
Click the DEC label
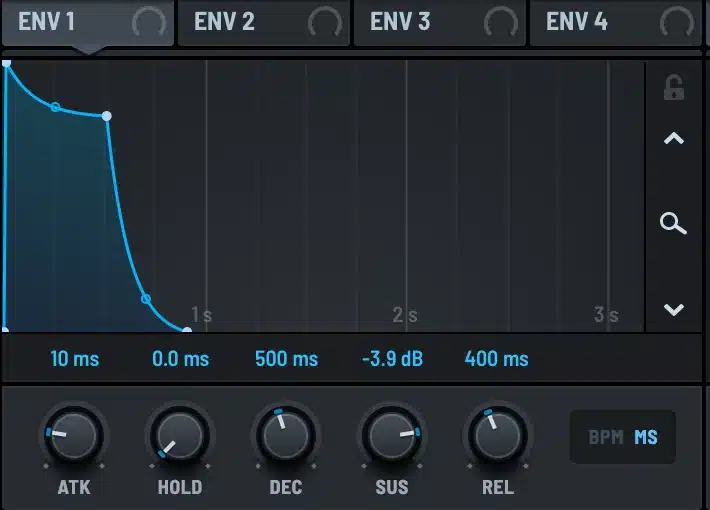[286, 487]
